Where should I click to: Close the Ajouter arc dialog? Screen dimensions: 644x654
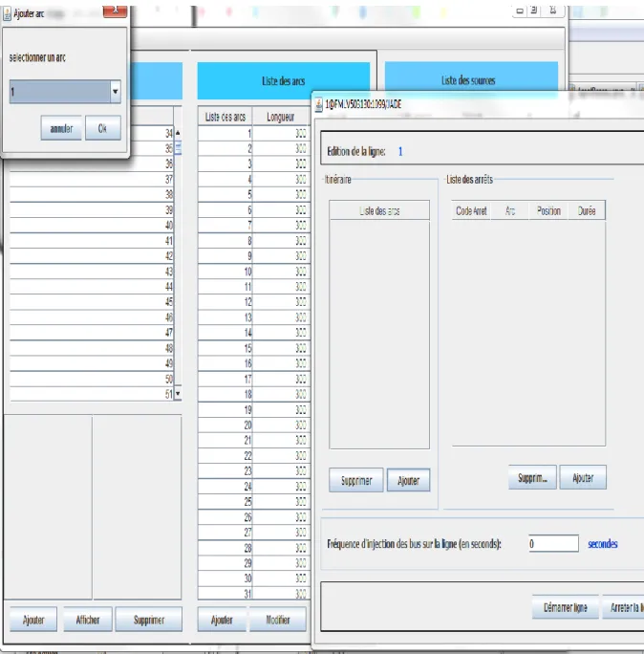pos(115,11)
